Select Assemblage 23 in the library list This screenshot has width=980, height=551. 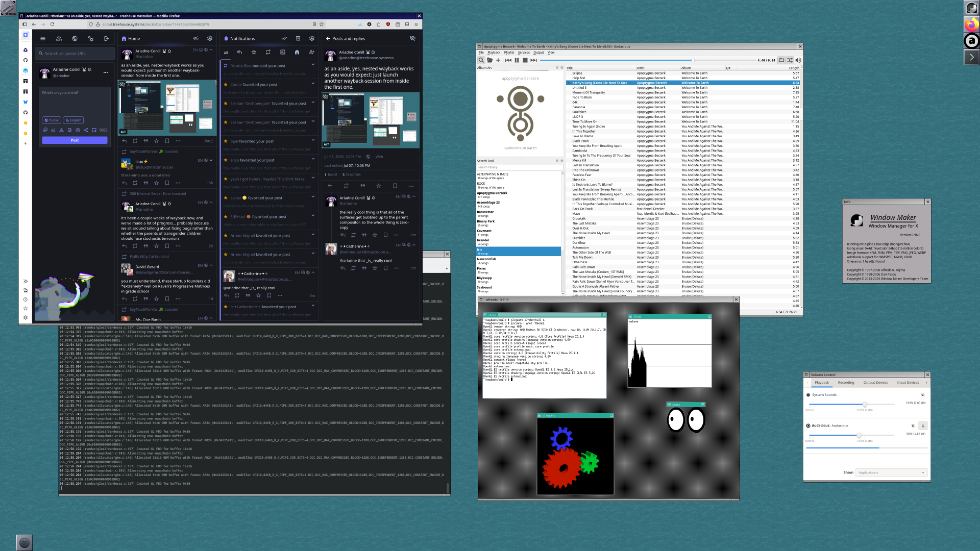[519, 204]
